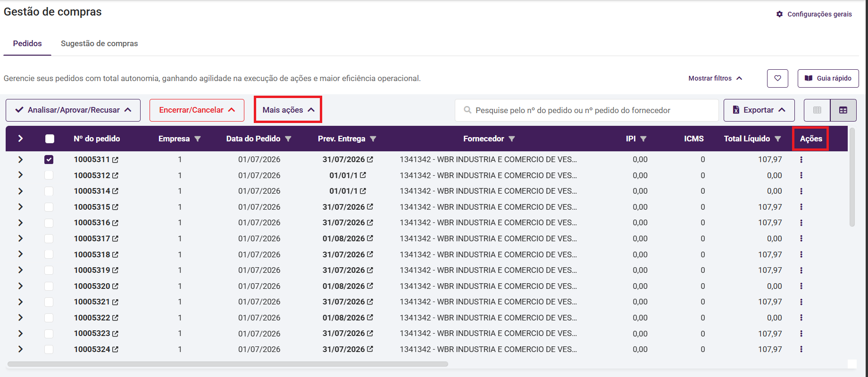The width and height of the screenshot is (868, 377).
Task: Open external link icon for order 10005320
Action: point(116,286)
